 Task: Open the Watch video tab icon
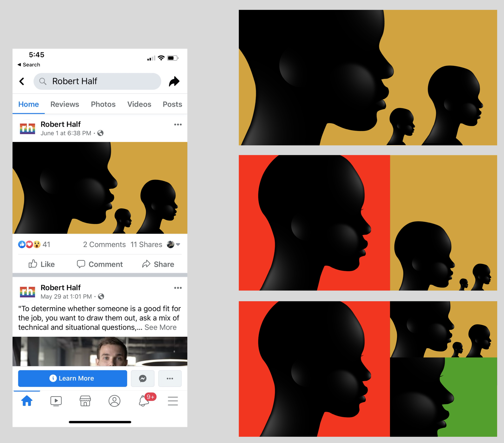[56, 401]
